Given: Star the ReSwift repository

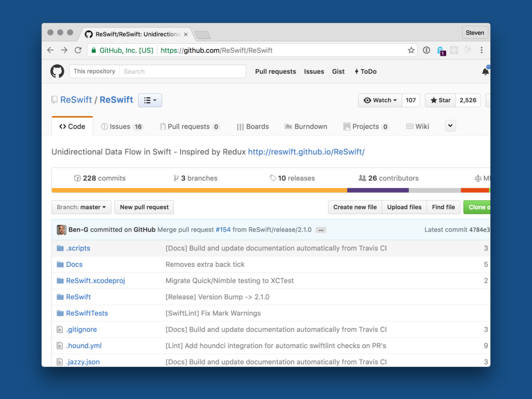Looking at the screenshot, I should 441,100.
